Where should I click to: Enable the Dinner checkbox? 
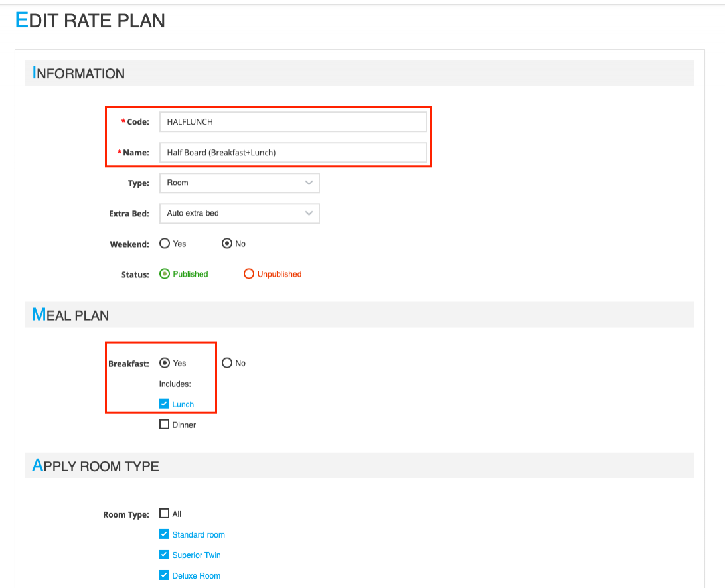pos(165,425)
